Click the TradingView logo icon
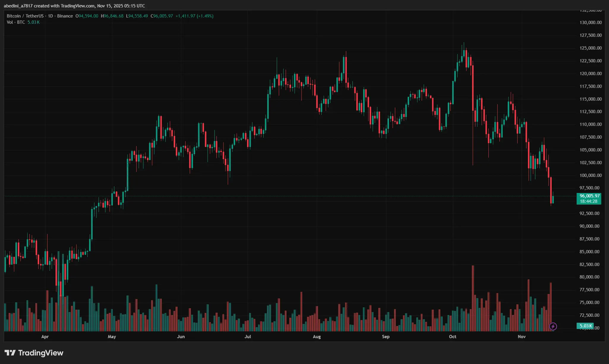The width and height of the screenshot is (609, 364). tap(10, 353)
